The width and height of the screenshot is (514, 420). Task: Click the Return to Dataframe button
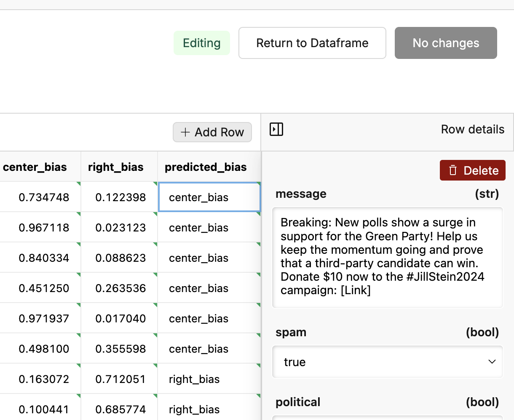312,43
